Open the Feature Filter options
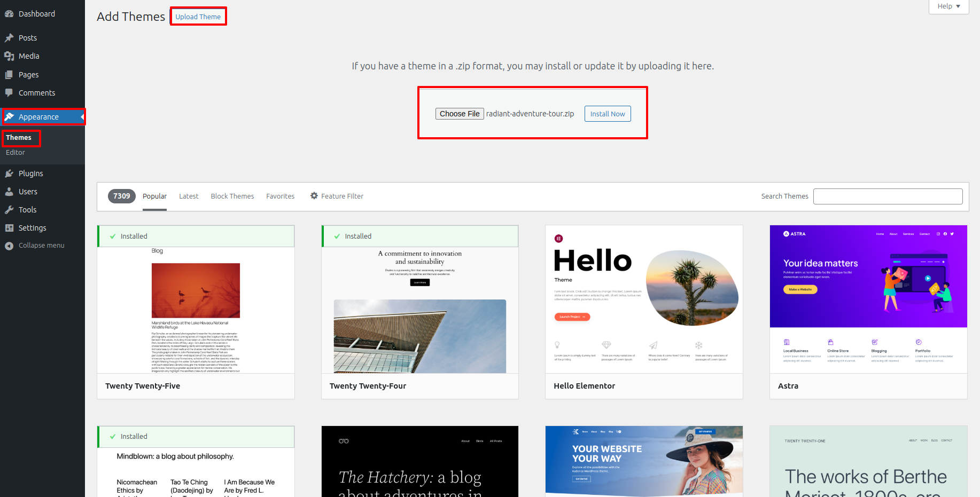Screen dimensions: 980x497 point(337,196)
